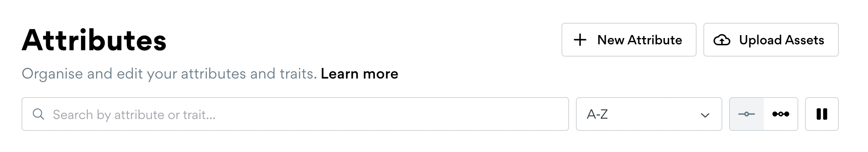
Task: Click the Attributes page heading
Action: [94, 41]
